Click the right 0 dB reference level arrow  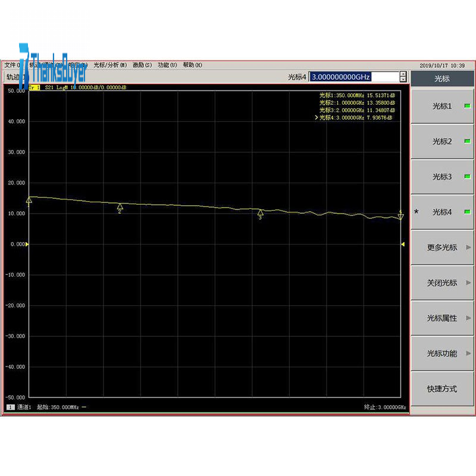[402, 244]
